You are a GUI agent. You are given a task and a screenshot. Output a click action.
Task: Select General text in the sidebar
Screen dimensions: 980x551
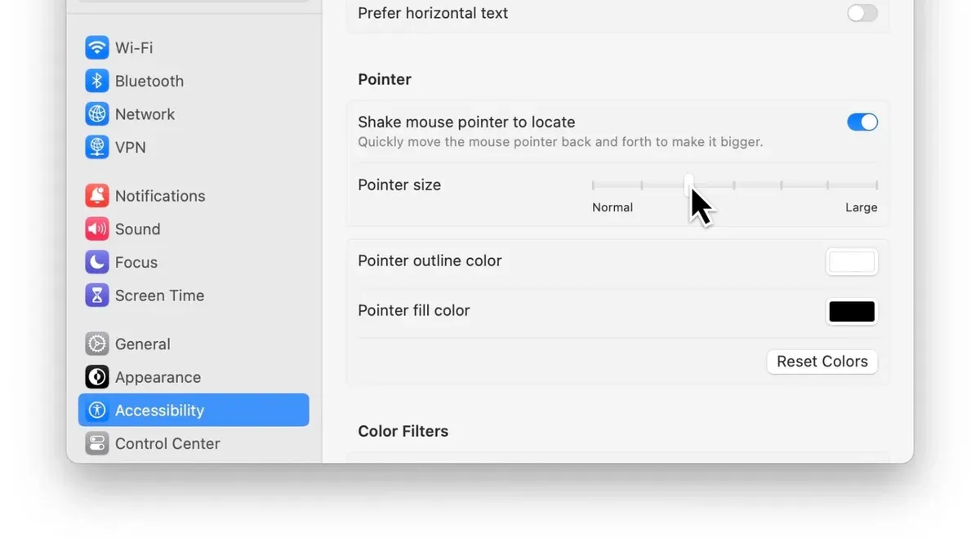tap(143, 344)
